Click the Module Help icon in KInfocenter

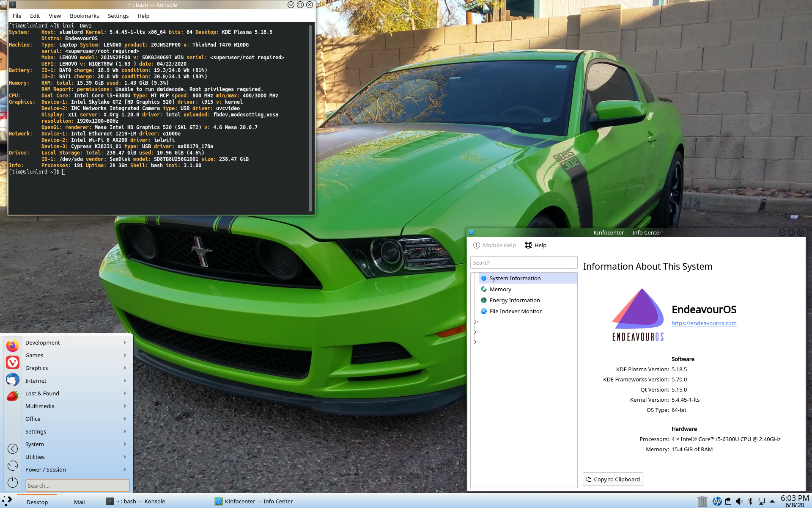(x=477, y=245)
